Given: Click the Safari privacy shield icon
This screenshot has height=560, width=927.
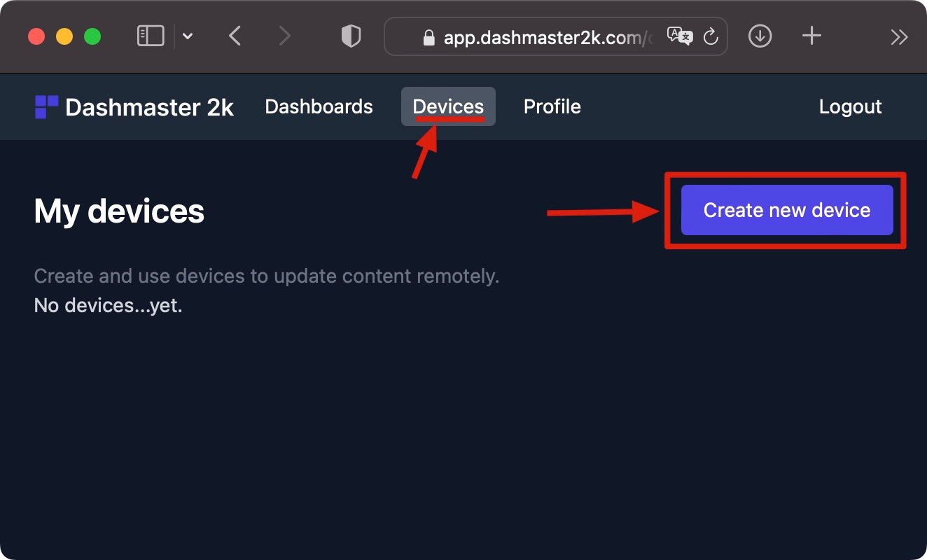Looking at the screenshot, I should (351, 36).
